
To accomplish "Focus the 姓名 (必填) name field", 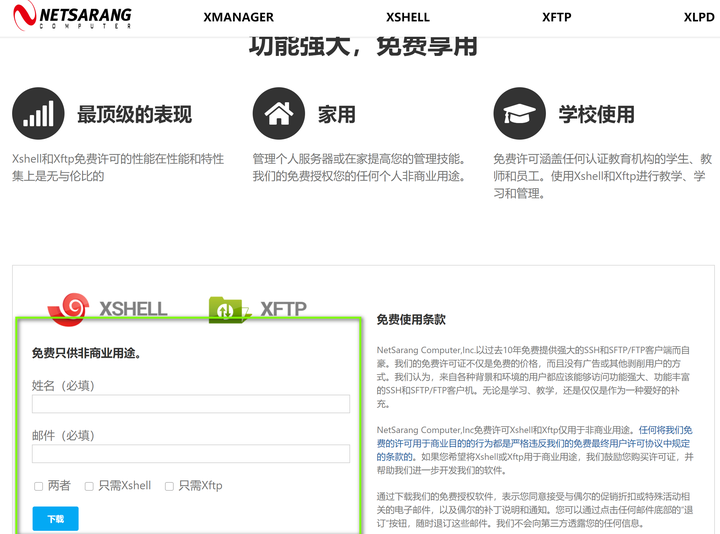I will [x=191, y=404].
